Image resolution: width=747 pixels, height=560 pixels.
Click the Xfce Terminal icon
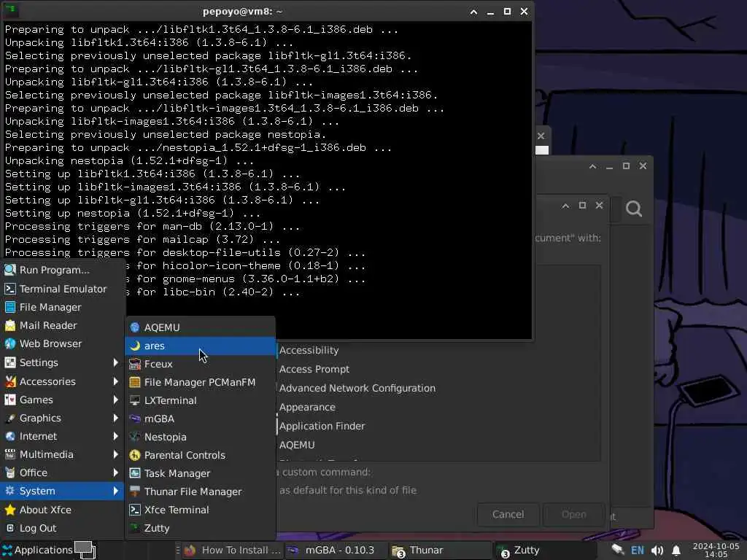[x=135, y=510]
